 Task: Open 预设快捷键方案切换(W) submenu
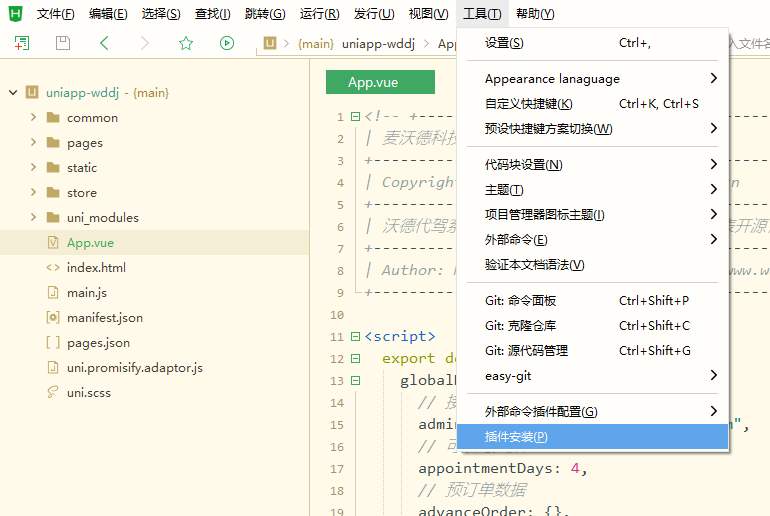pos(593,129)
